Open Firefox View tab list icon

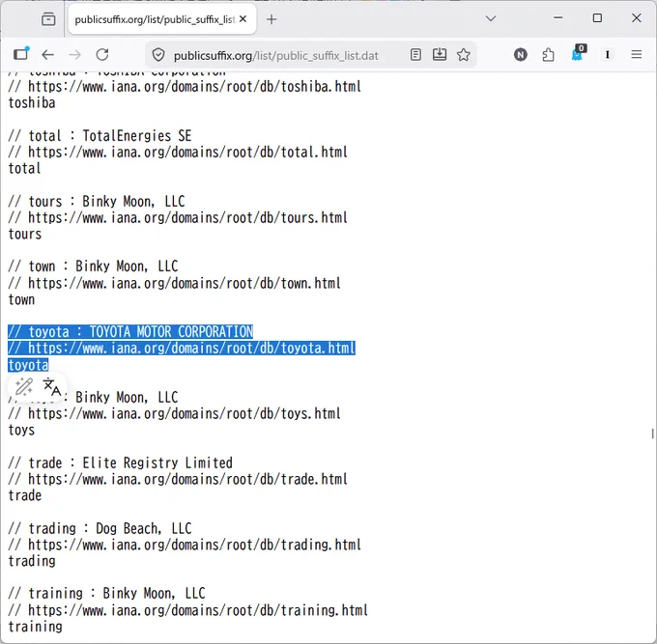48,19
